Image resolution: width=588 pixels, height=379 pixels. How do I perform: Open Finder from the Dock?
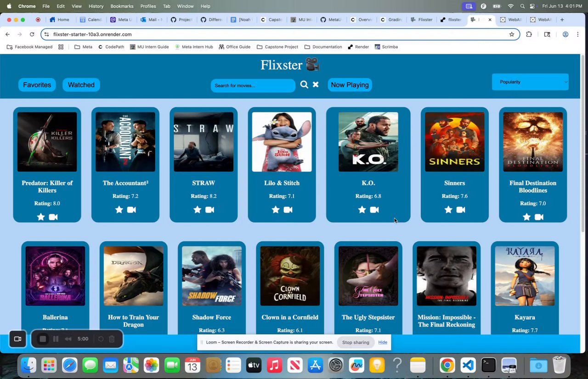[28, 365]
